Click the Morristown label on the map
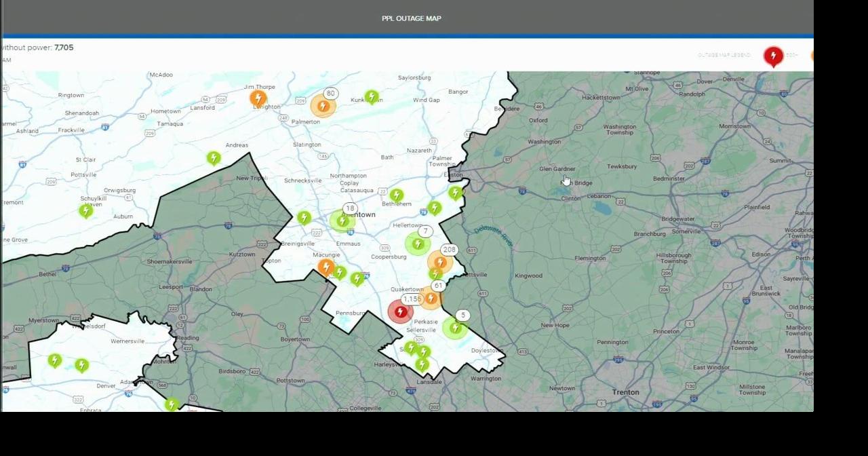Screen dimensions: 868x456 coord(734,126)
